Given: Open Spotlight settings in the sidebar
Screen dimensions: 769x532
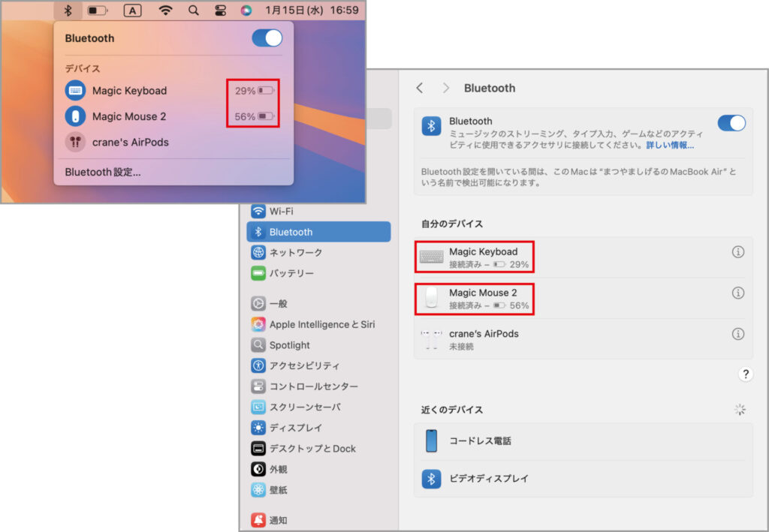Looking at the screenshot, I should pos(318,345).
